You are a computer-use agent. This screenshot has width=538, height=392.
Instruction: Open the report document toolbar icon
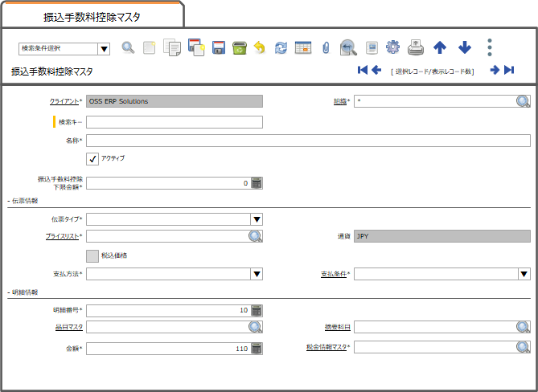pos(372,47)
